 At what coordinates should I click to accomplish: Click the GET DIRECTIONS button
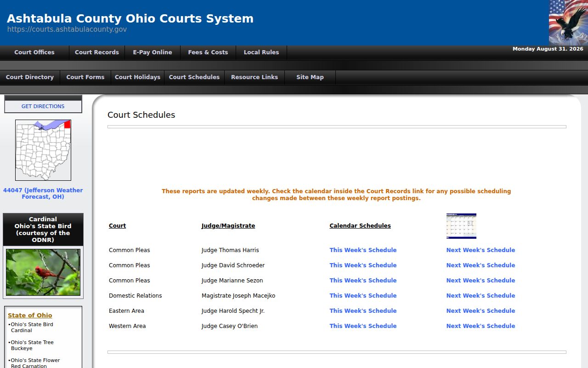click(x=43, y=106)
